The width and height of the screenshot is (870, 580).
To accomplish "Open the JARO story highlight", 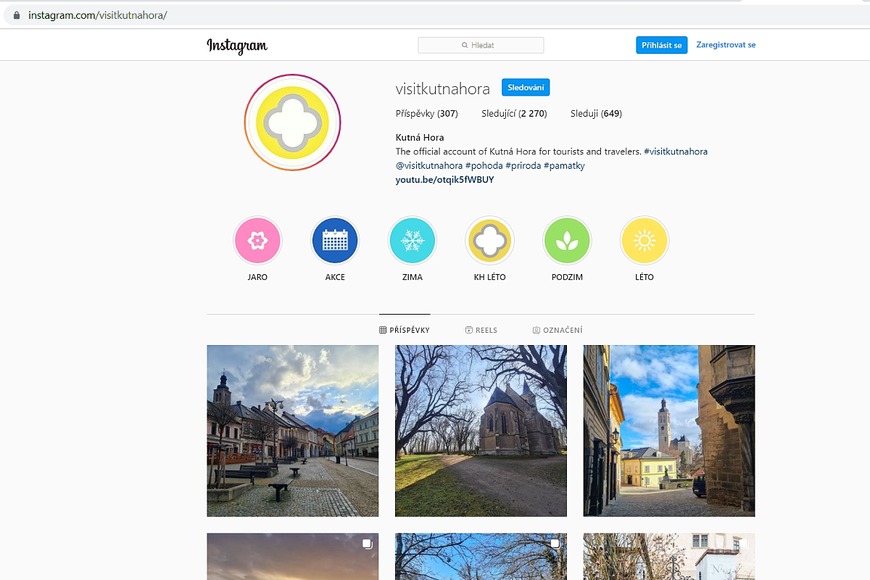I will tap(257, 241).
